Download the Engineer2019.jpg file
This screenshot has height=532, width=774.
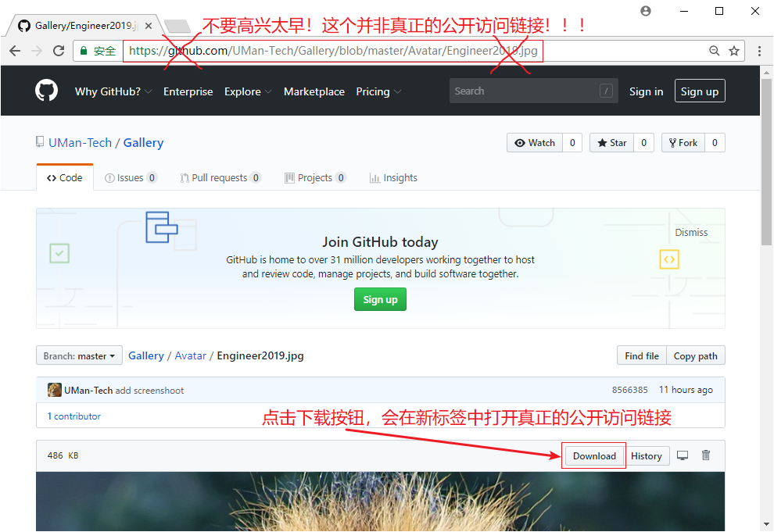click(x=594, y=455)
